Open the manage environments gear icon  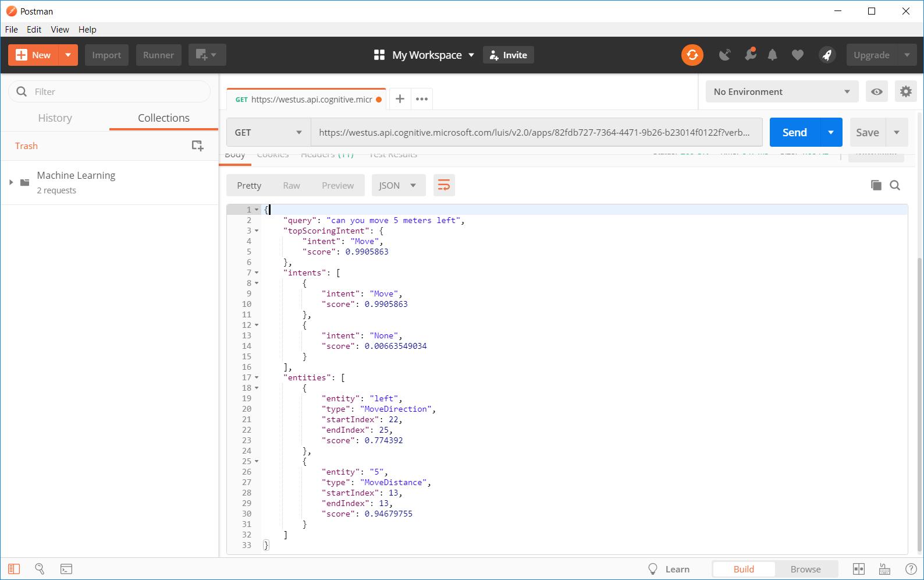click(906, 91)
